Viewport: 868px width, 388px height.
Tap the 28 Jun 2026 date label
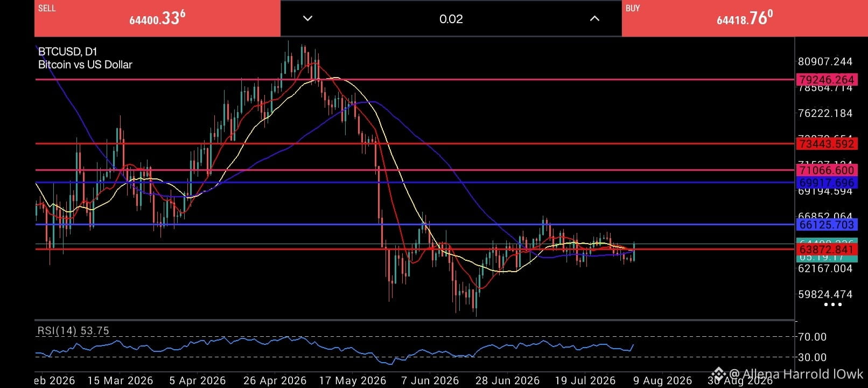pyautogui.click(x=508, y=381)
